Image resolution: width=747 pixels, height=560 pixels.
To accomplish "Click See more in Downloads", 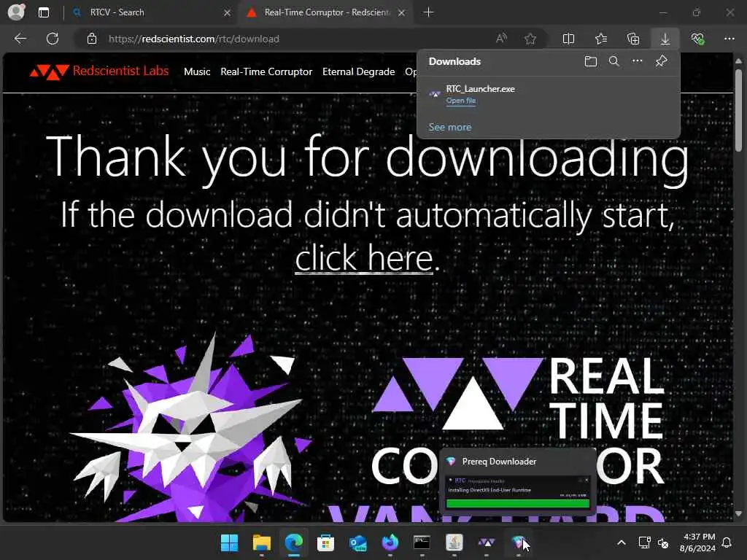I will point(449,127).
